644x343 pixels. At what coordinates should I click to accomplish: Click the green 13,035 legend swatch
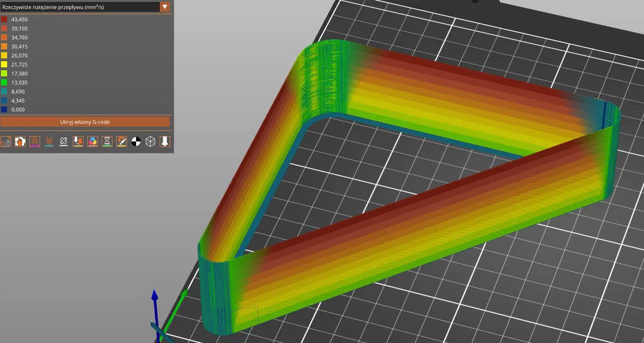[x=5, y=82]
